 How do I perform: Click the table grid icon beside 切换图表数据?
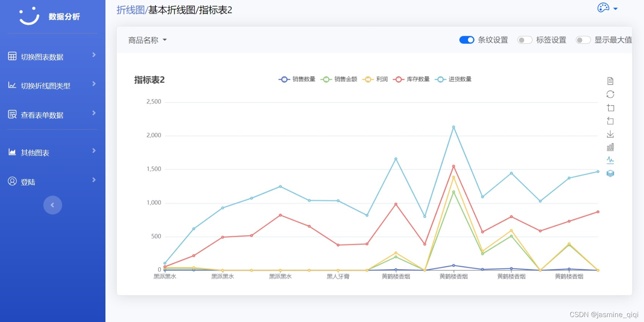(x=12, y=56)
